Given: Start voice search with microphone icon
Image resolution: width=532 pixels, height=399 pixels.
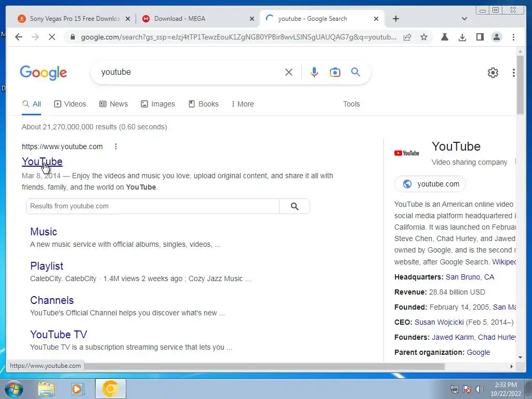Looking at the screenshot, I should point(314,72).
